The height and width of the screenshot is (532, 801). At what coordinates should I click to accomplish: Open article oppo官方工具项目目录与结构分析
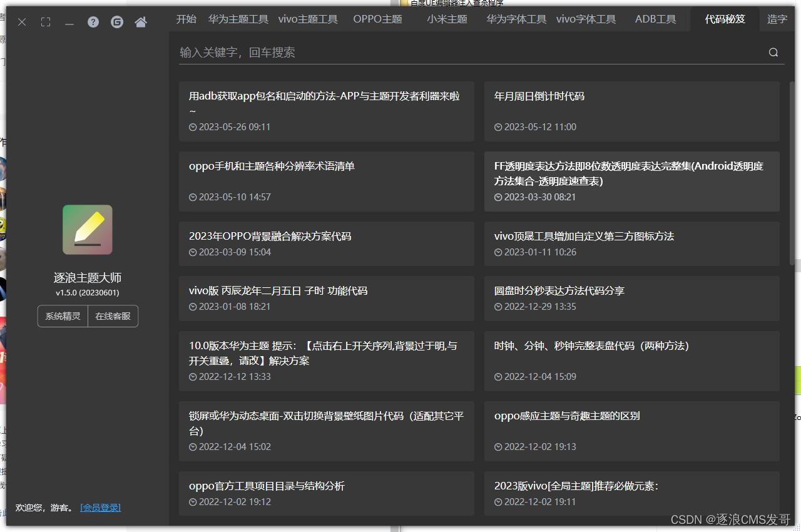[327, 493]
